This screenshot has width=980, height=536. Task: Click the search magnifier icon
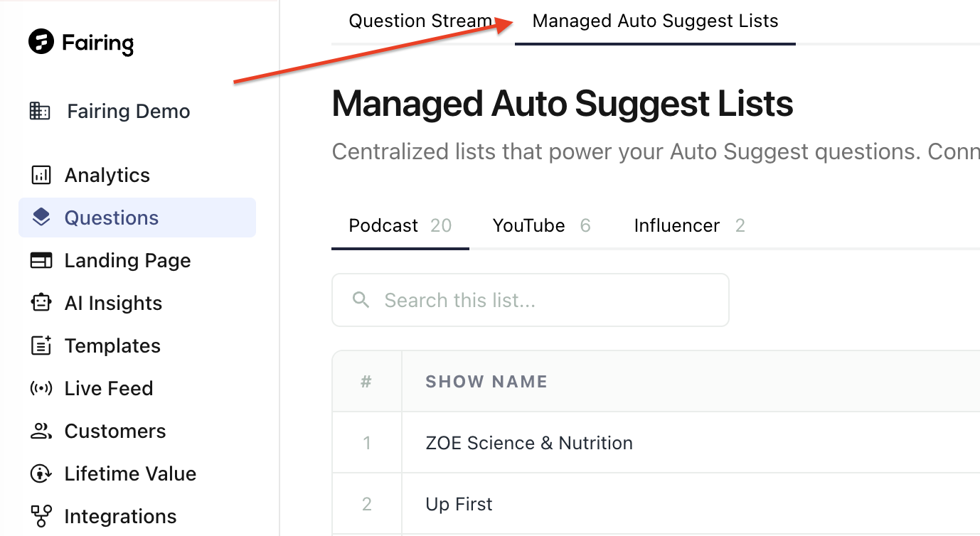pyautogui.click(x=361, y=300)
